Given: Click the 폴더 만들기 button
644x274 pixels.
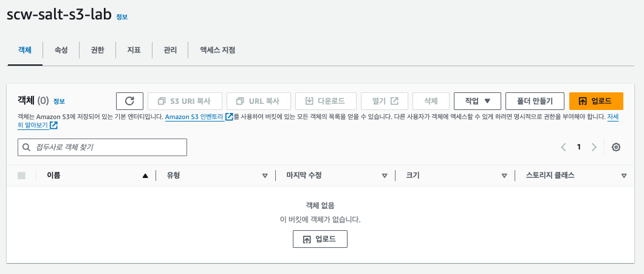Looking at the screenshot, I should coord(535,101).
